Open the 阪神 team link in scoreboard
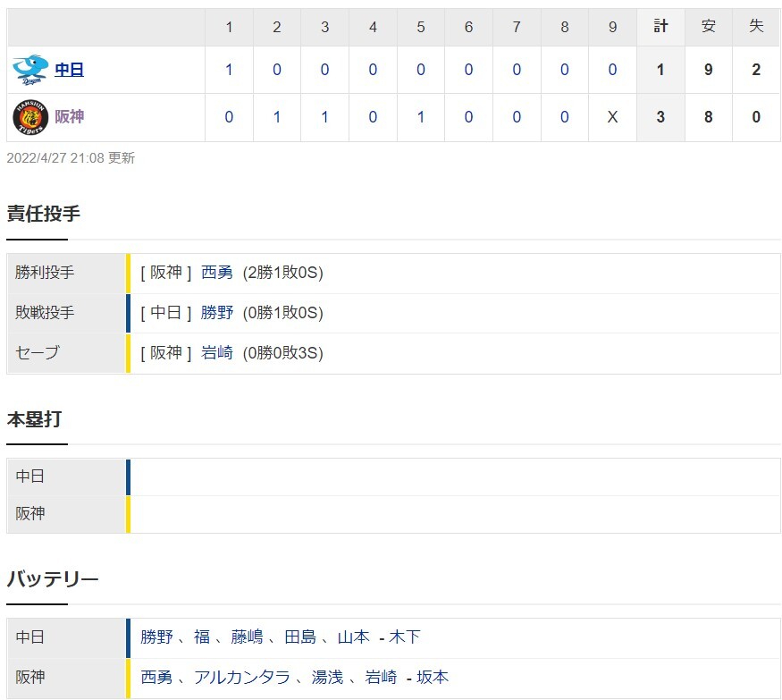Viewport: 782px width, 700px height. (x=70, y=117)
